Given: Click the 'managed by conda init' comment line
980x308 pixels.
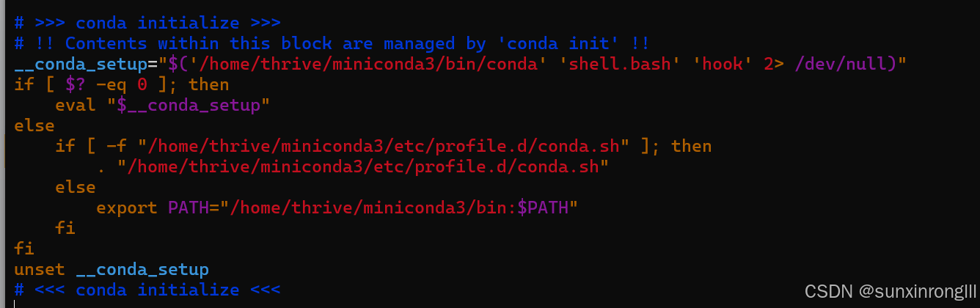Looking at the screenshot, I should pos(332,43).
